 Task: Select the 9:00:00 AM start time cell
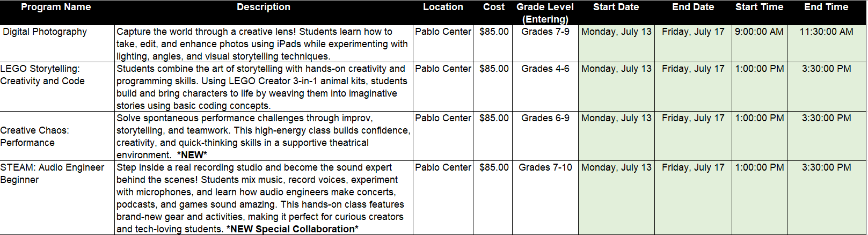(x=759, y=32)
